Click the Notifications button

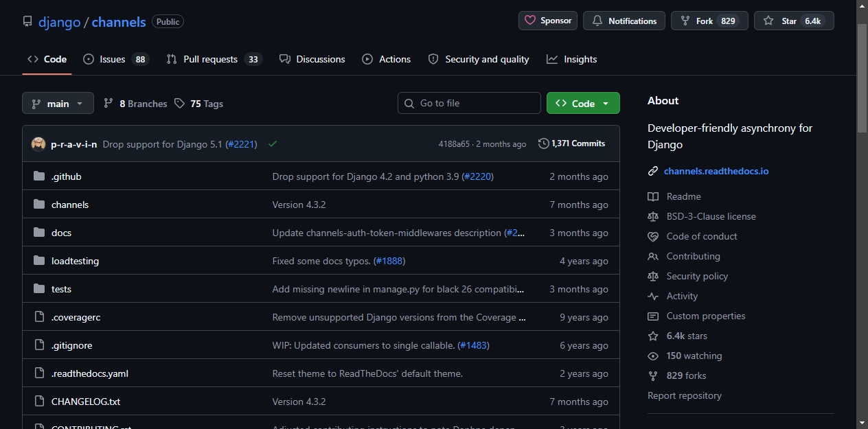pos(624,21)
